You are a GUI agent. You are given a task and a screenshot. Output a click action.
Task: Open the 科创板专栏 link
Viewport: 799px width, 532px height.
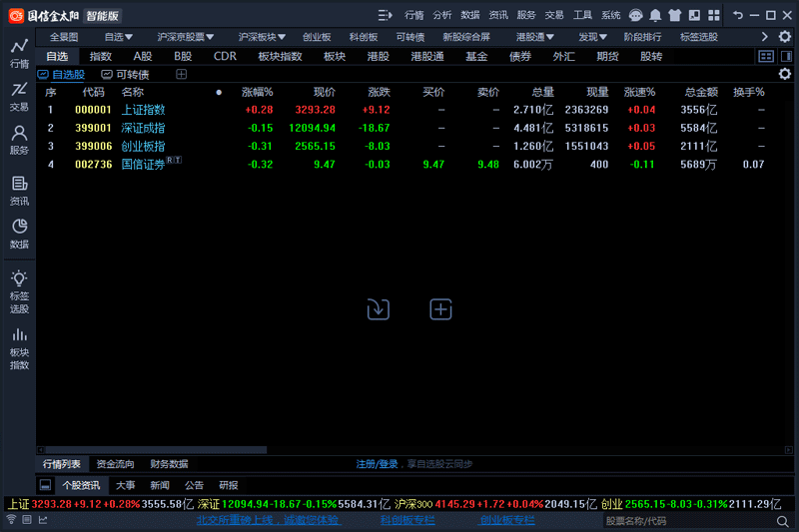(407, 520)
